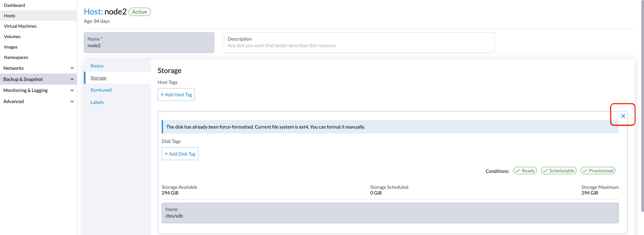Go to Dashboard in sidebar
The width and height of the screenshot is (644, 235).
click(x=14, y=5)
